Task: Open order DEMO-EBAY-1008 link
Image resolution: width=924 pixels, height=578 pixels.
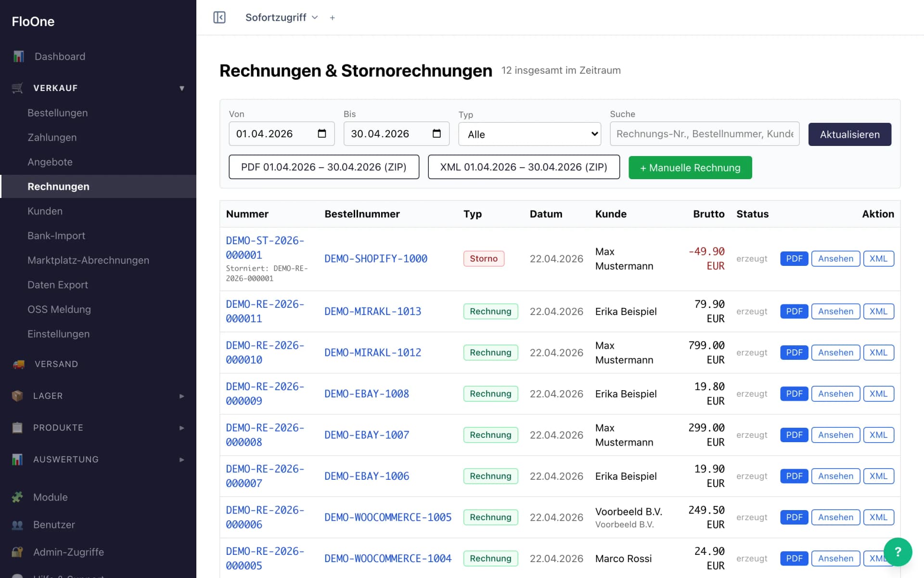Action: (367, 394)
